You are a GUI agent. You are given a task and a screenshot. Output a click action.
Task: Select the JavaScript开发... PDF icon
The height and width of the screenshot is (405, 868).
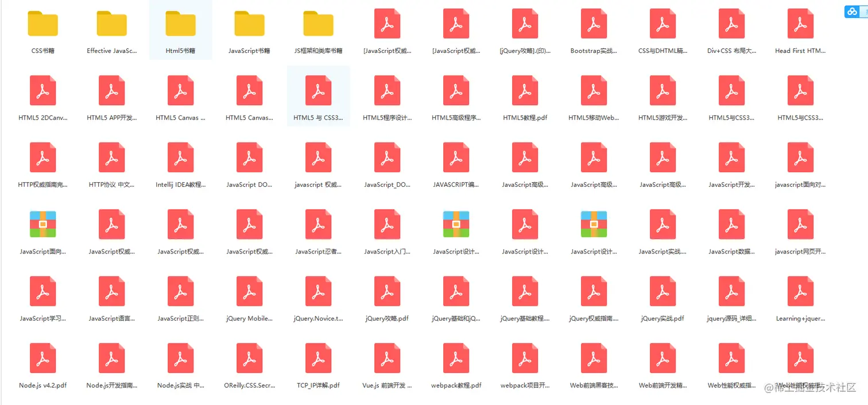click(732, 157)
